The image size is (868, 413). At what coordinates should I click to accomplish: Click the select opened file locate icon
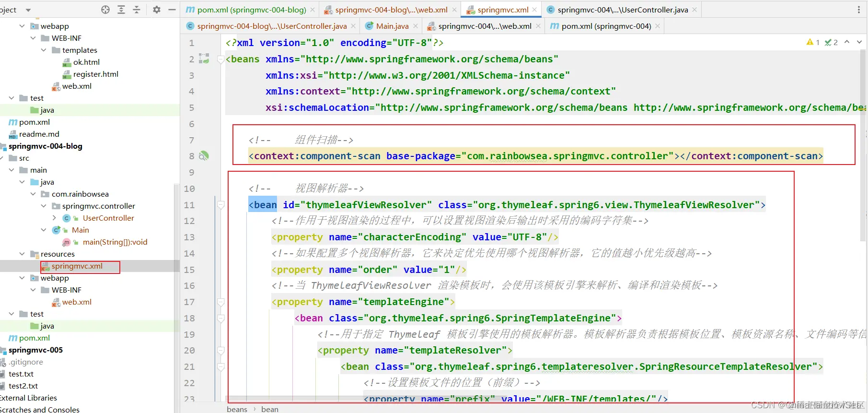[105, 10]
